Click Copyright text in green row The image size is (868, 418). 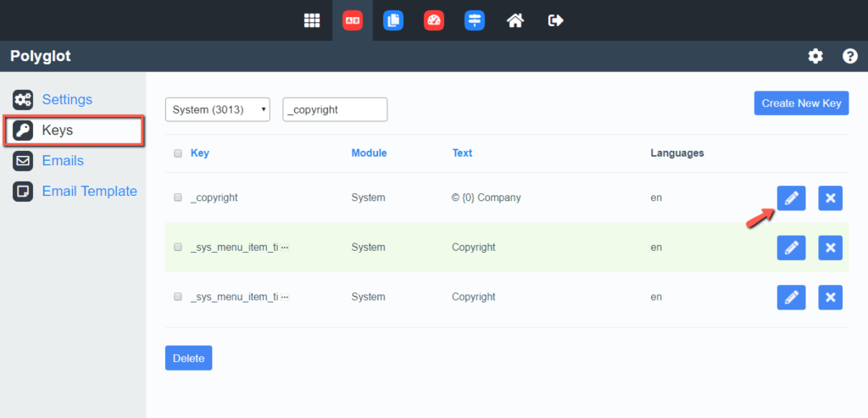tap(473, 248)
